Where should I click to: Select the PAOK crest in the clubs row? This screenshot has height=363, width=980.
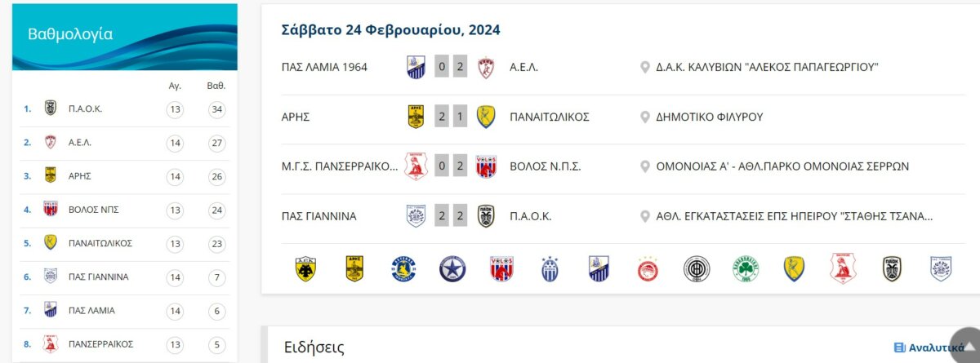pos(892,269)
